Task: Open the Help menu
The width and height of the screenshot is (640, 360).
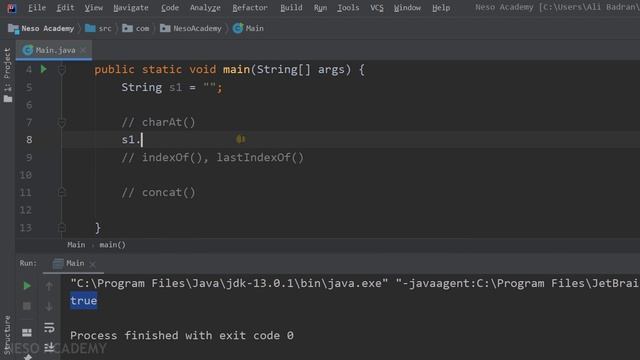Action: [441, 8]
